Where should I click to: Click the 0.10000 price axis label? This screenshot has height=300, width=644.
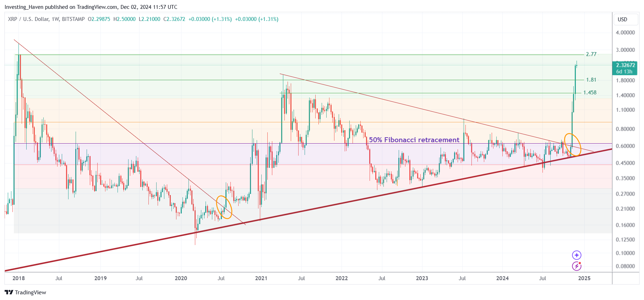[x=625, y=253]
